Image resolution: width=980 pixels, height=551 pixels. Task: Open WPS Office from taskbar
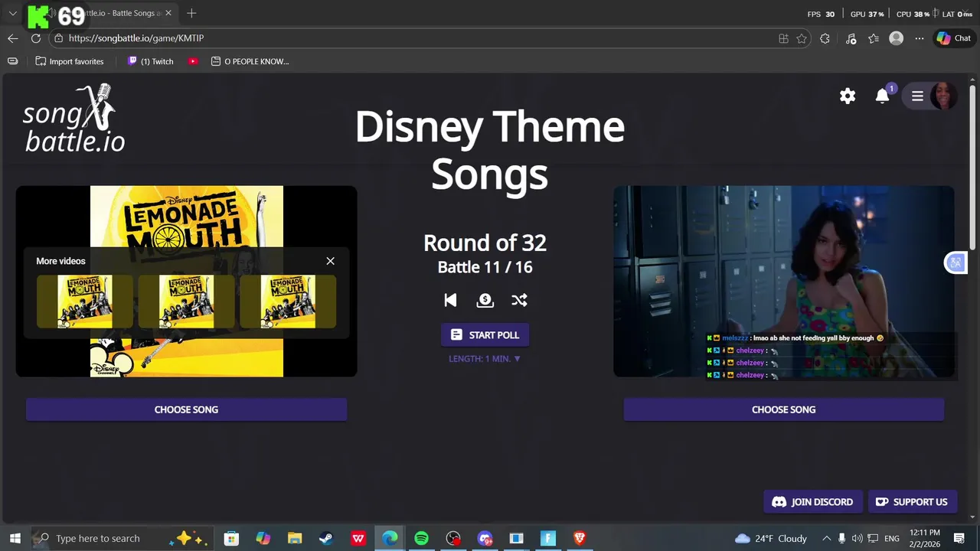tap(358, 538)
